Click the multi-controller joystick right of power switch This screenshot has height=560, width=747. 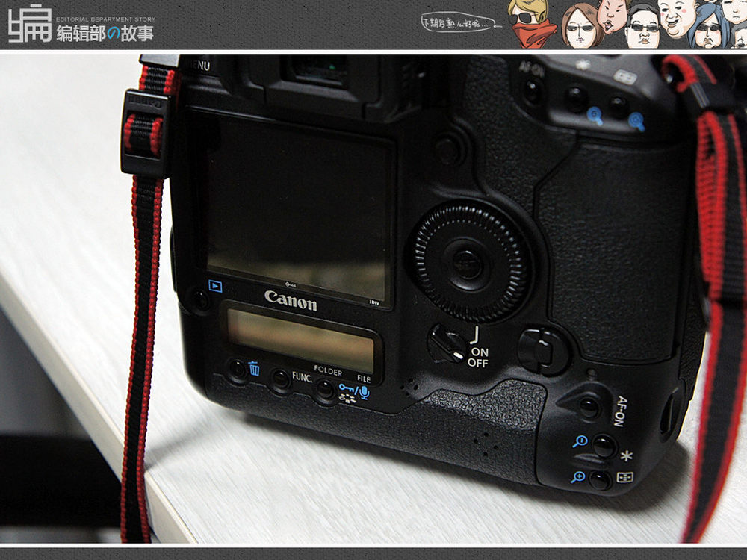542,351
